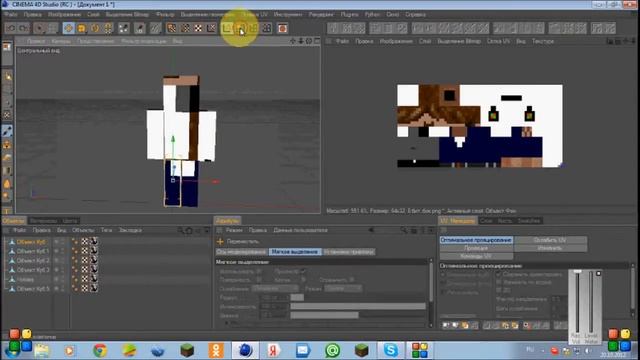Viewport: 640px width, 360px height.
Task: Click the Радиус value input field
Action: click(274, 298)
